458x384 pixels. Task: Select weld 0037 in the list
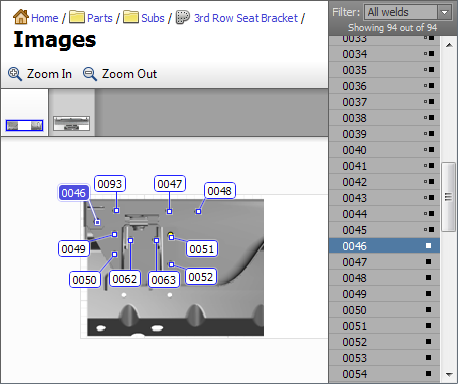pos(384,102)
